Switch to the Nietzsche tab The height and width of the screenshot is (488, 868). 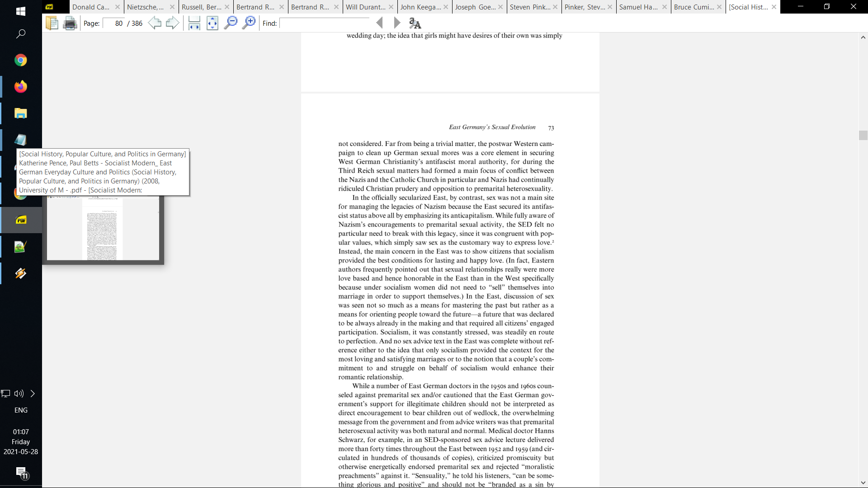(146, 7)
